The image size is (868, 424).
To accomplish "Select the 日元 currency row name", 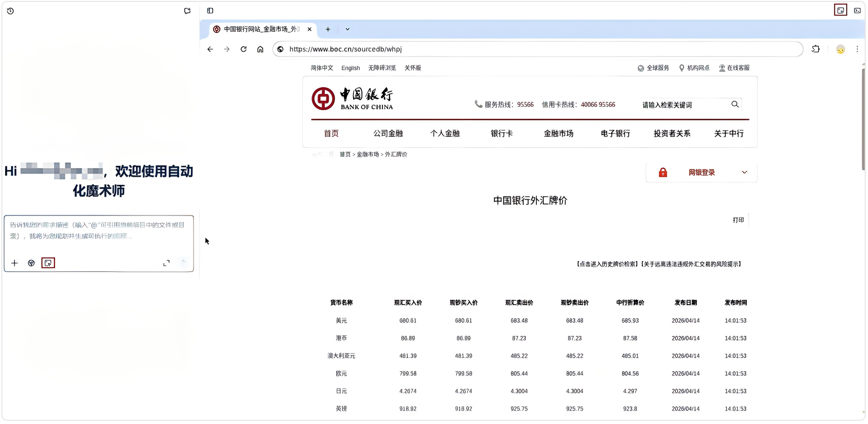I will (341, 391).
